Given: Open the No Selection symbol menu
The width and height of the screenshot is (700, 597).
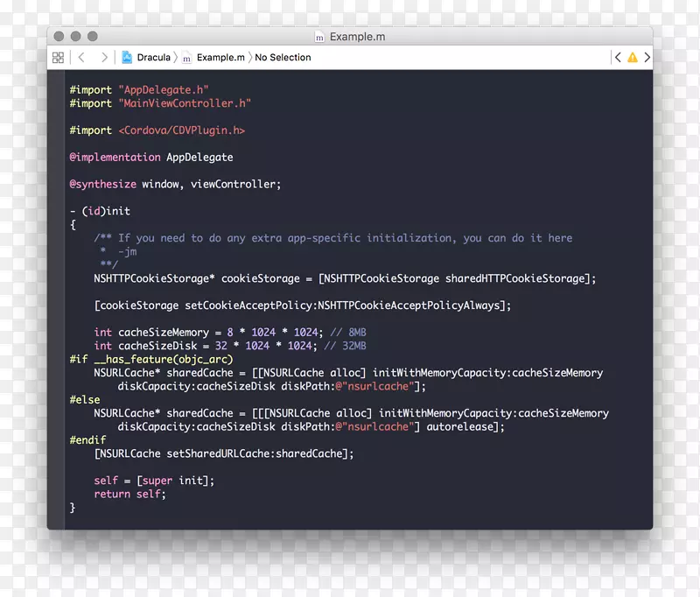Looking at the screenshot, I should (283, 58).
